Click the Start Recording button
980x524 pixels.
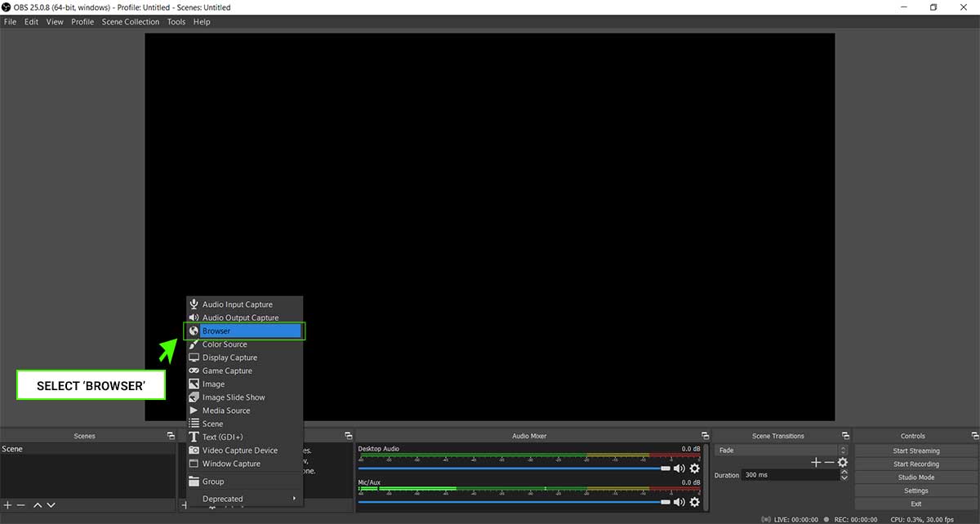tap(916, 464)
